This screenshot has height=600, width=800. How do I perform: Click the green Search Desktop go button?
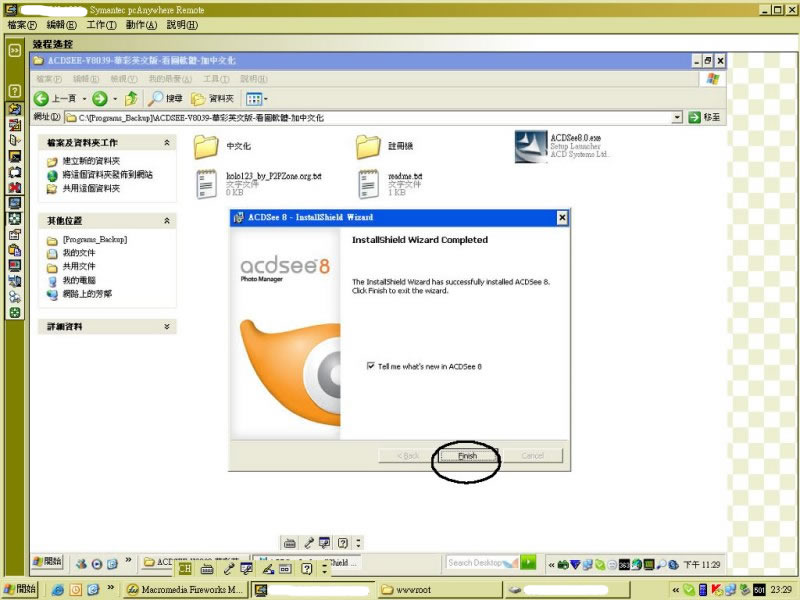click(x=529, y=562)
